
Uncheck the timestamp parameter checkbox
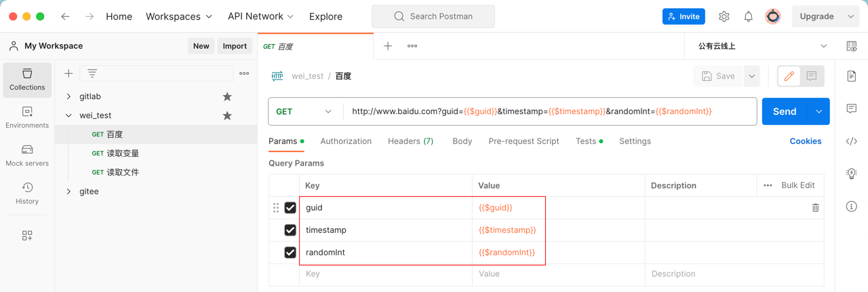coord(290,230)
